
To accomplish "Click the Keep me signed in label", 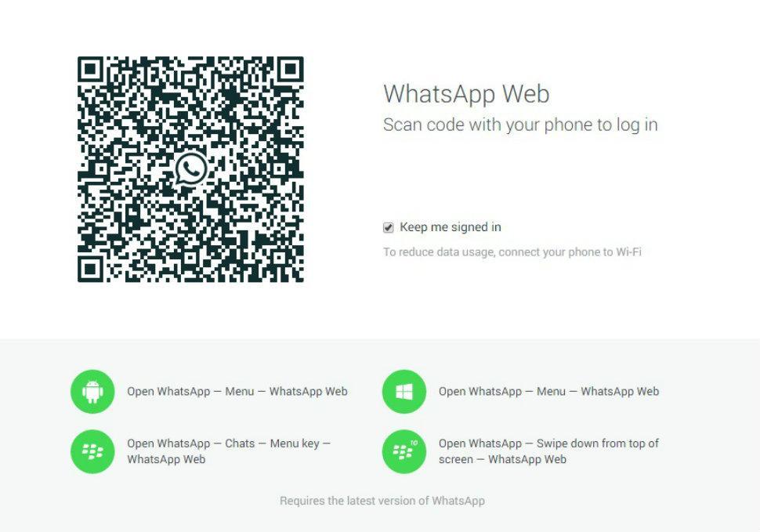I will pos(451,227).
